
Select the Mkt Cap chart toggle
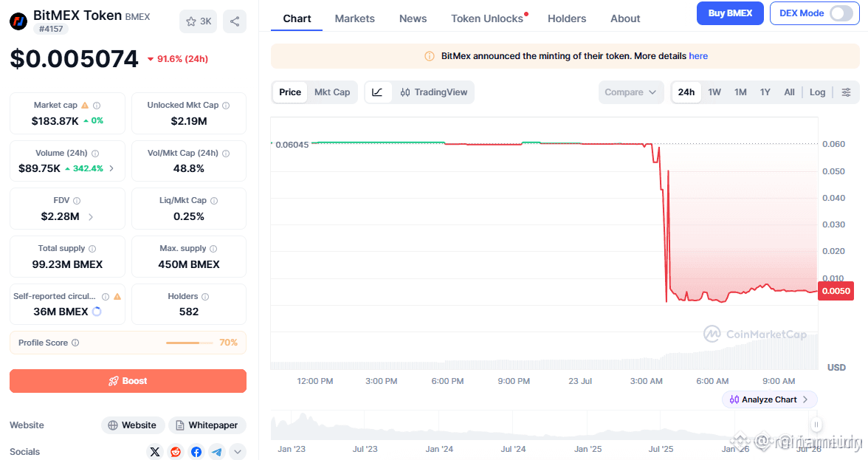[x=332, y=92]
